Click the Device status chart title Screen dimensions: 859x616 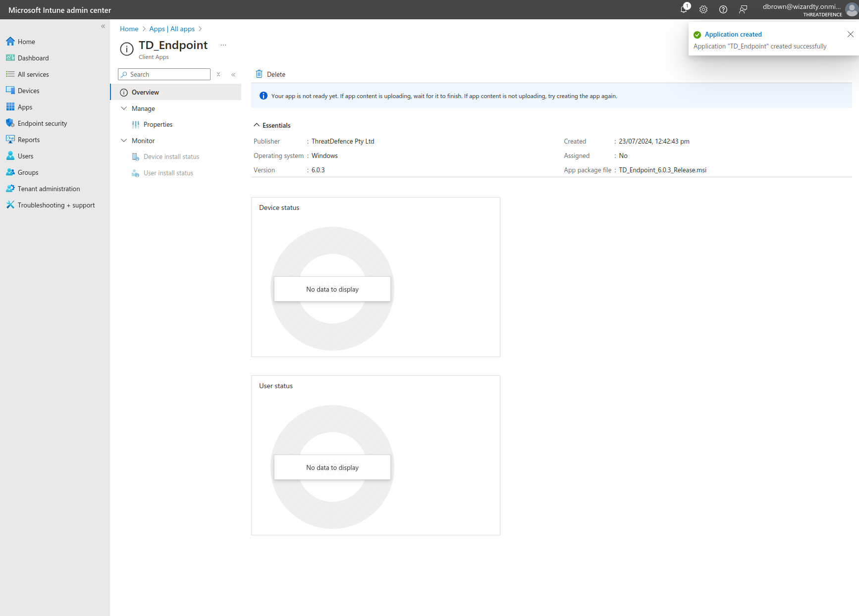click(279, 207)
